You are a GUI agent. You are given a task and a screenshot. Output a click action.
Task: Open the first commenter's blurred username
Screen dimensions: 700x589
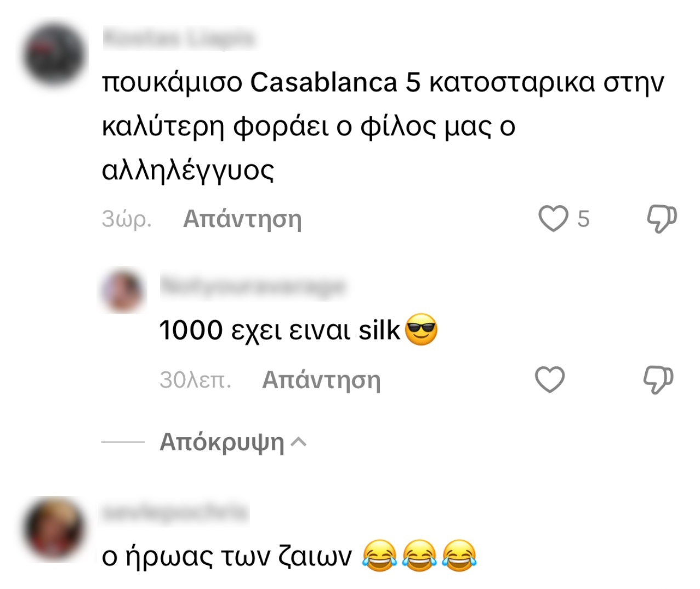(x=179, y=38)
